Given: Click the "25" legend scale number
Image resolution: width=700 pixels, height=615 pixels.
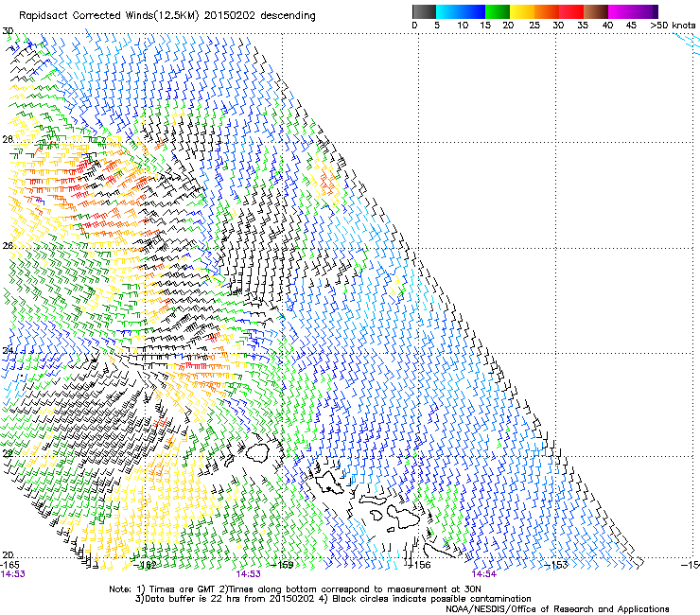Looking at the screenshot, I should [534, 25].
